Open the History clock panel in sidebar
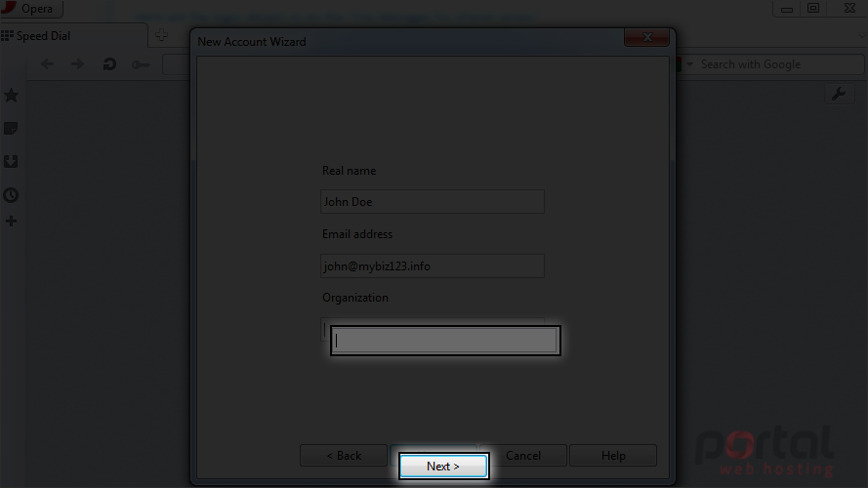The width and height of the screenshot is (868, 488). pyautogui.click(x=11, y=195)
